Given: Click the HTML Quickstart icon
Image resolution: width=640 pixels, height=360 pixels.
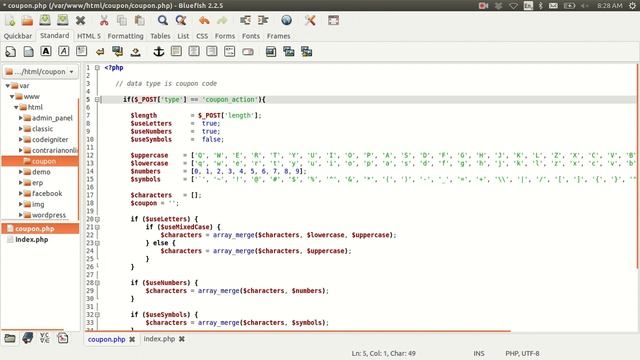Looking at the screenshot, I should tap(11, 51).
